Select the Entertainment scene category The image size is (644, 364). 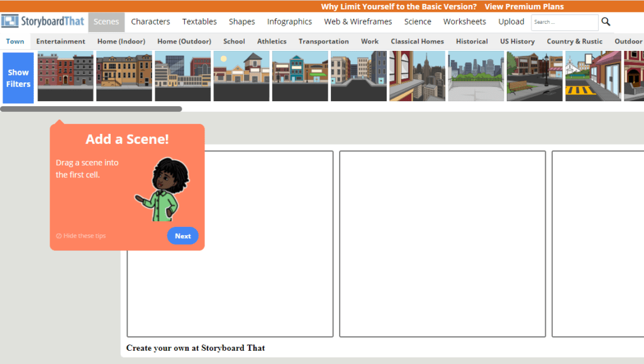61,41
